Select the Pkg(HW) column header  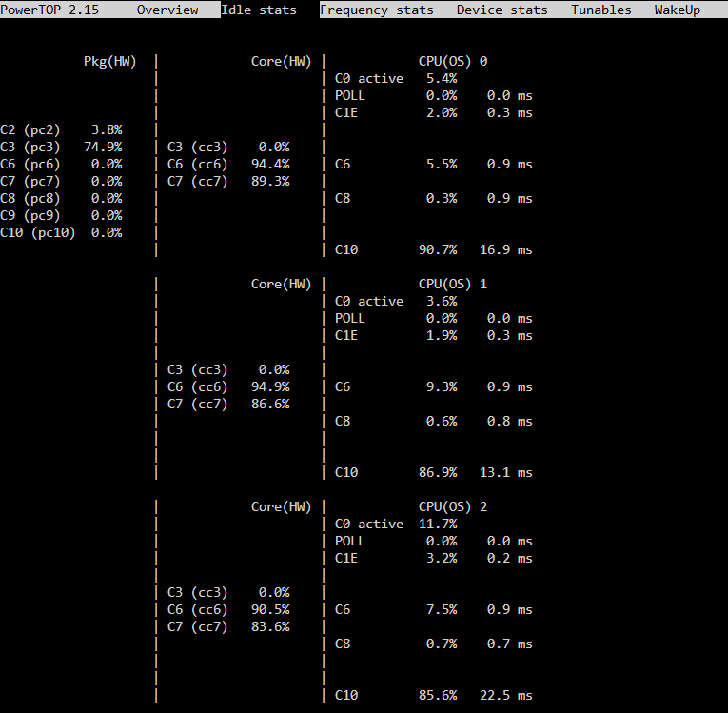(110, 61)
